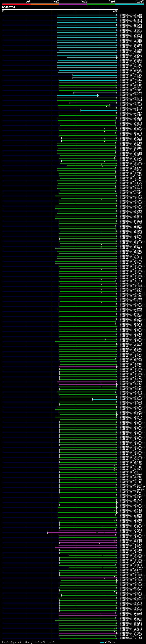
Task: Select the UniRef100_C4JSZ9 label
Action: [x=131, y=183]
